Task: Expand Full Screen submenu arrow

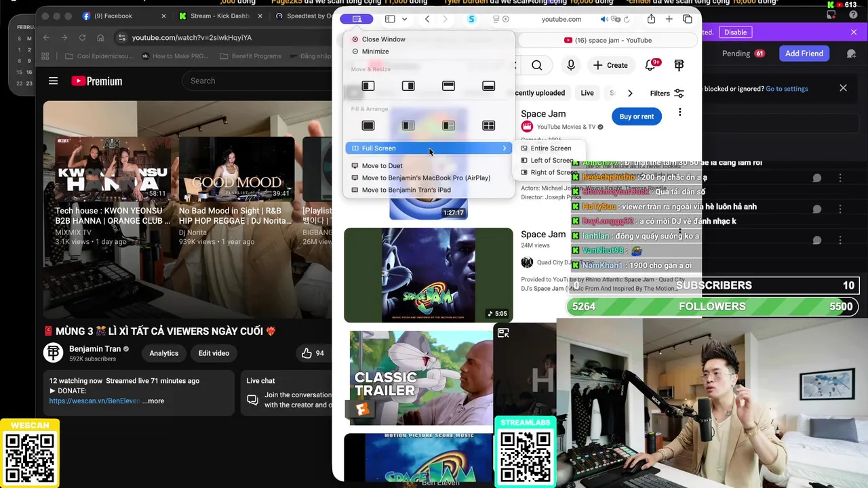Action: coord(505,148)
